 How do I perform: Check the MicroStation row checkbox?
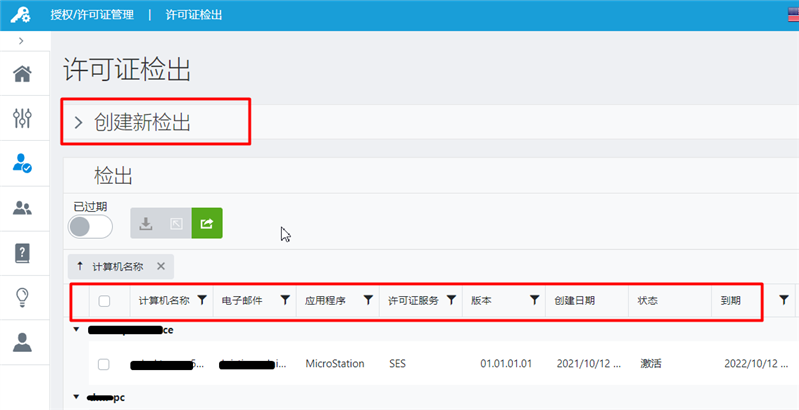[103, 364]
